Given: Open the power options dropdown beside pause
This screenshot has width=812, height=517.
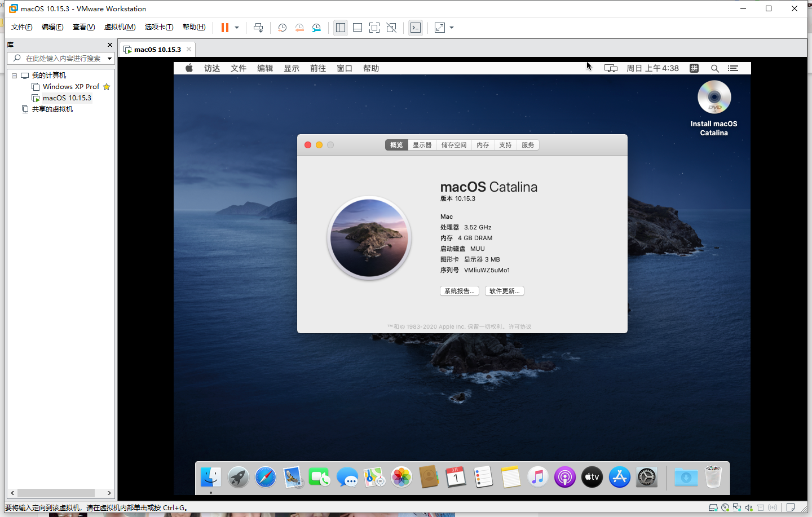Looking at the screenshot, I should (x=237, y=28).
